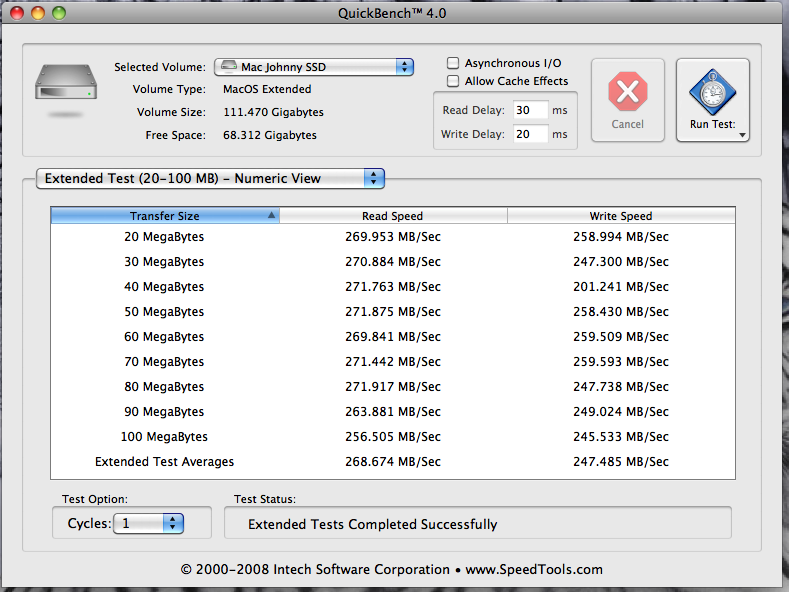This screenshot has height=592, width=789.
Task: Click read speed 271.763 MB/Sec
Action: tap(393, 287)
